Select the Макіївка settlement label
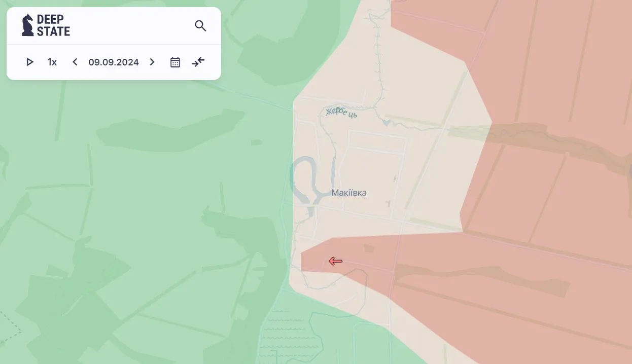This screenshot has width=632, height=364. coord(349,193)
